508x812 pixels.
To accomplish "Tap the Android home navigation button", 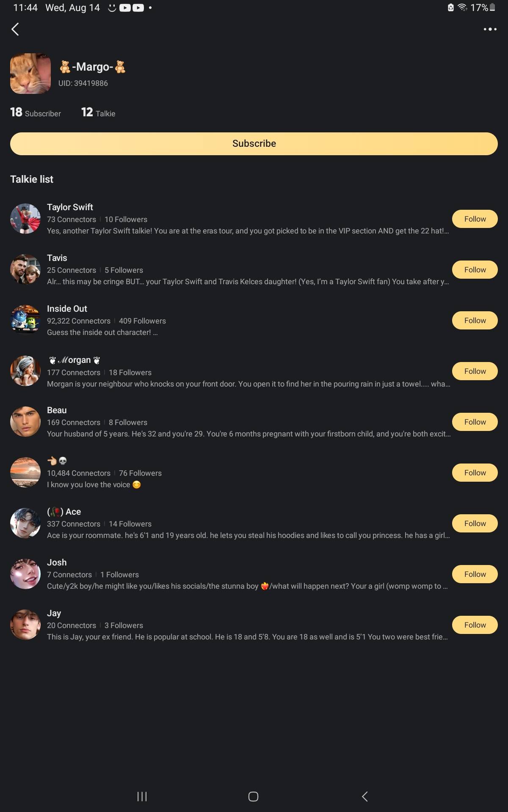I will pos(253,797).
